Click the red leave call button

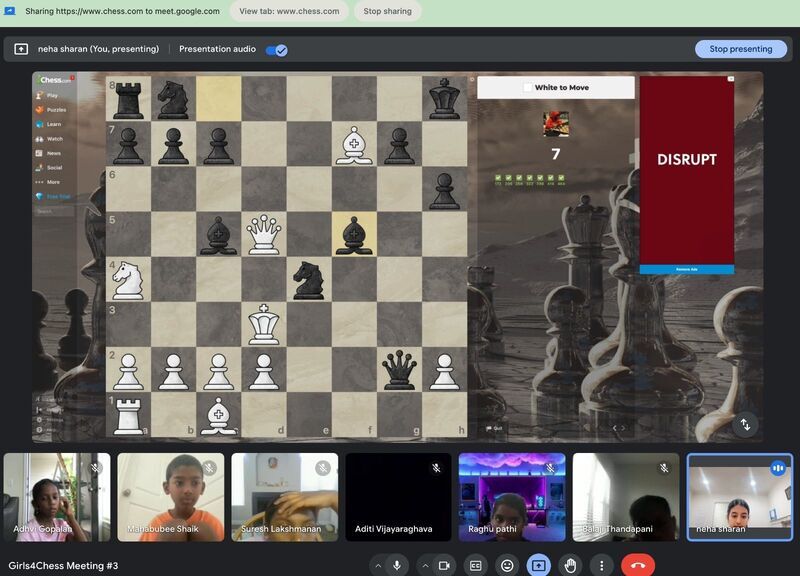(x=638, y=565)
